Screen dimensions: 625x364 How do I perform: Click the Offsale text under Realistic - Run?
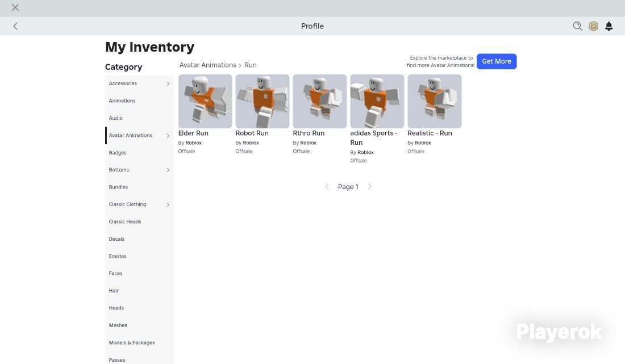click(x=416, y=151)
